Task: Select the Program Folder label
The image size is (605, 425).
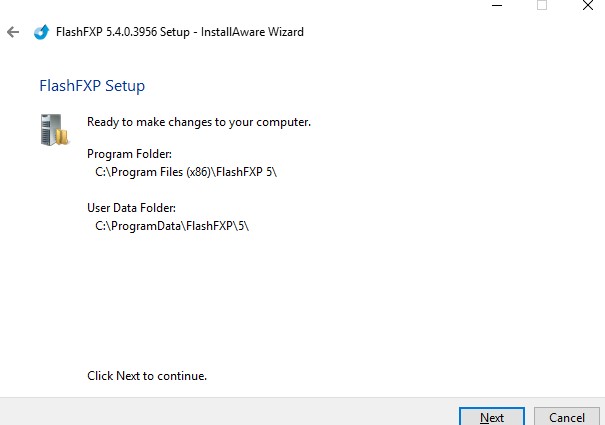Action: 130,154
